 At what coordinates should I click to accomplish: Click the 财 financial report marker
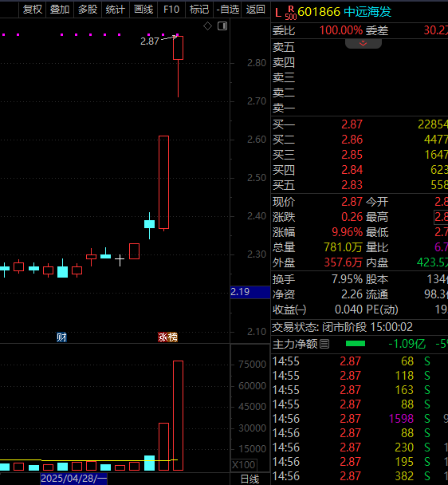point(61,337)
